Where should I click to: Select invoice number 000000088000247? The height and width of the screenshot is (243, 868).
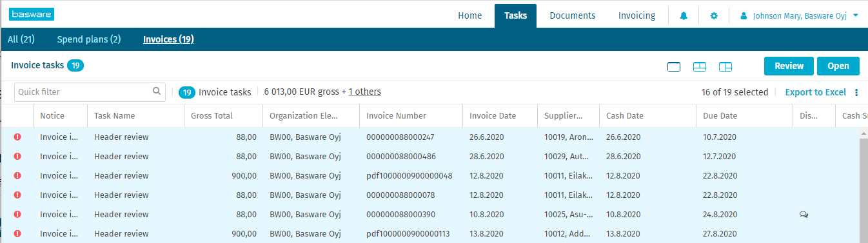[400, 137]
